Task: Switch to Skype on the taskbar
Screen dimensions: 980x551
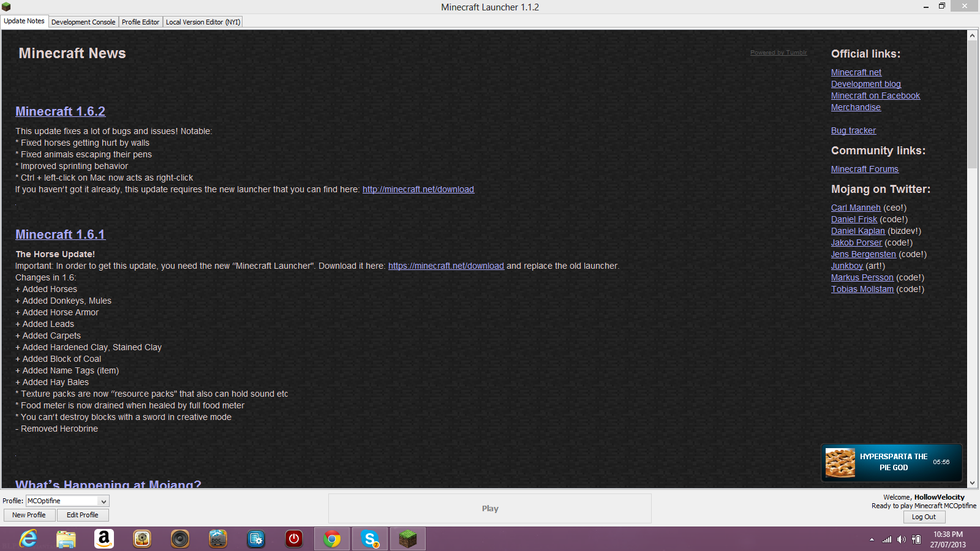Action: [370, 539]
